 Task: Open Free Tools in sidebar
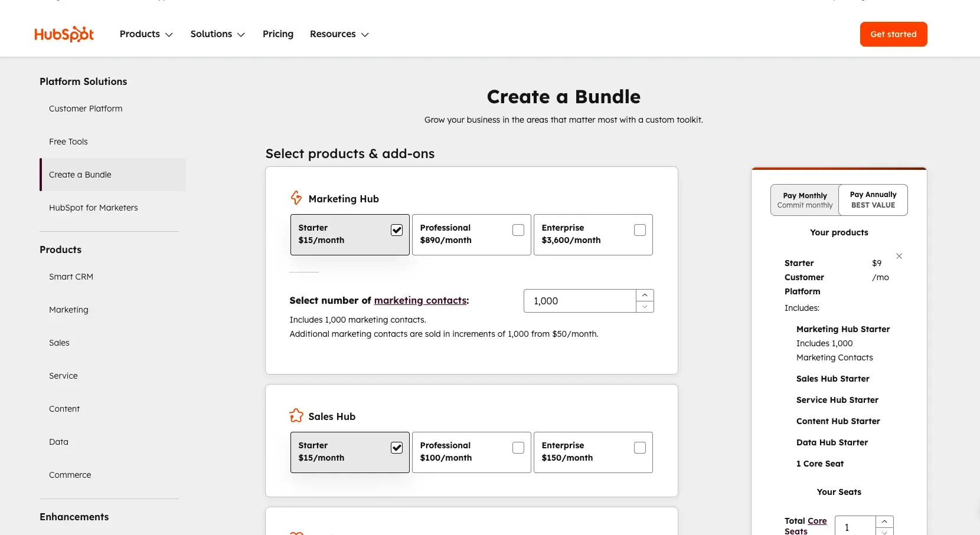coord(68,142)
